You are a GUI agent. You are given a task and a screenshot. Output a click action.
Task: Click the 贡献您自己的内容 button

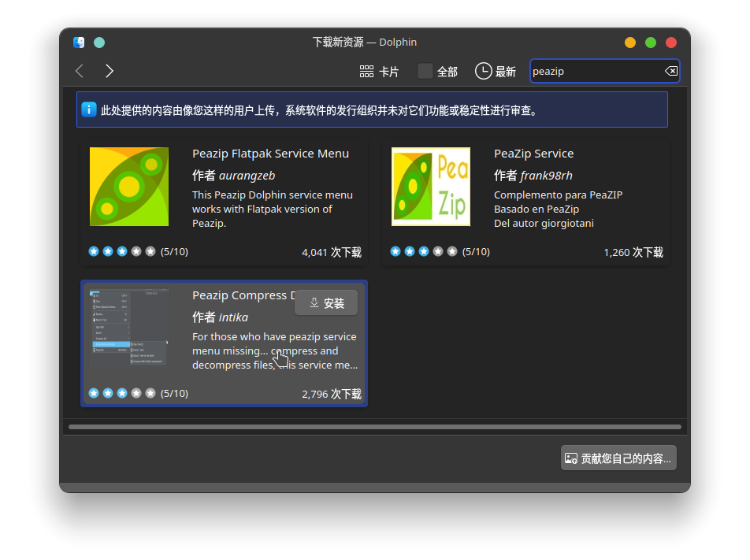(618, 458)
